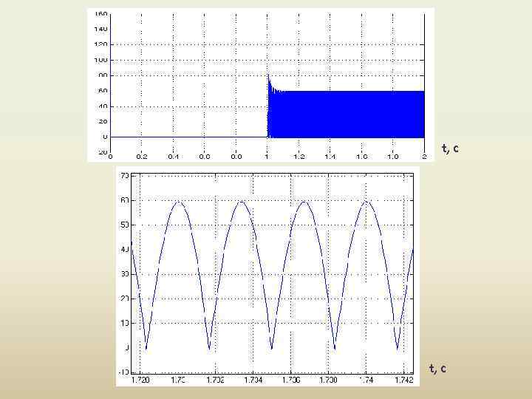This screenshot has height=399, width=532.
Task: Click the upper plot's "t, c" axis label
Action: click(x=450, y=149)
